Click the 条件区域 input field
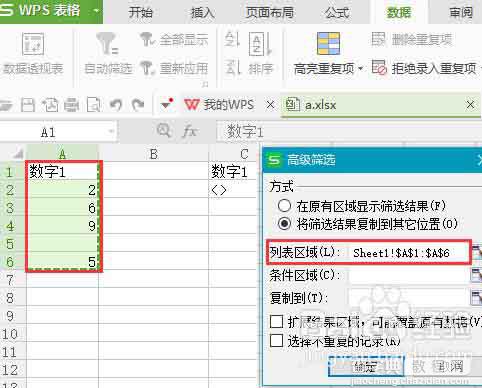482x388 pixels. [409, 275]
